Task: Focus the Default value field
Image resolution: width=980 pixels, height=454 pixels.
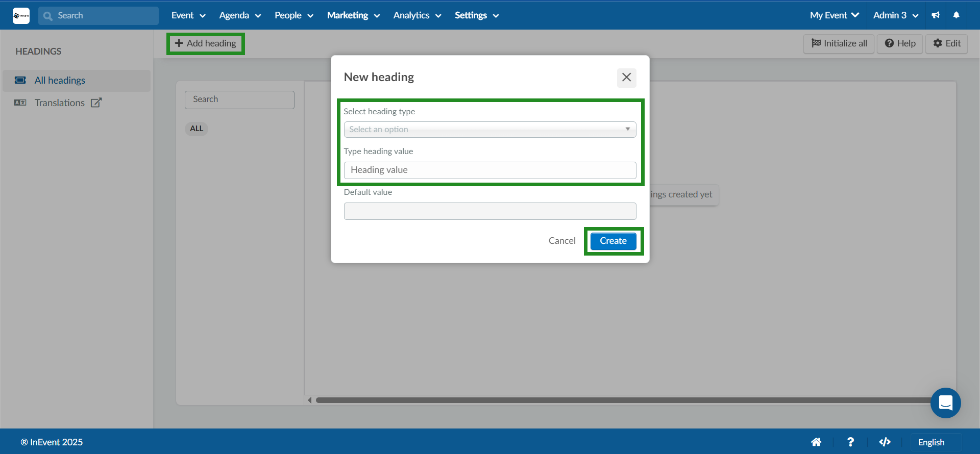Action: coord(490,211)
